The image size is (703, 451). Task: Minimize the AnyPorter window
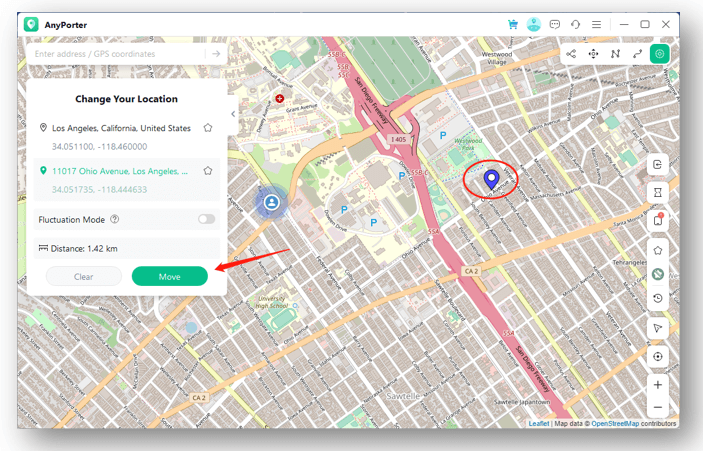click(624, 25)
